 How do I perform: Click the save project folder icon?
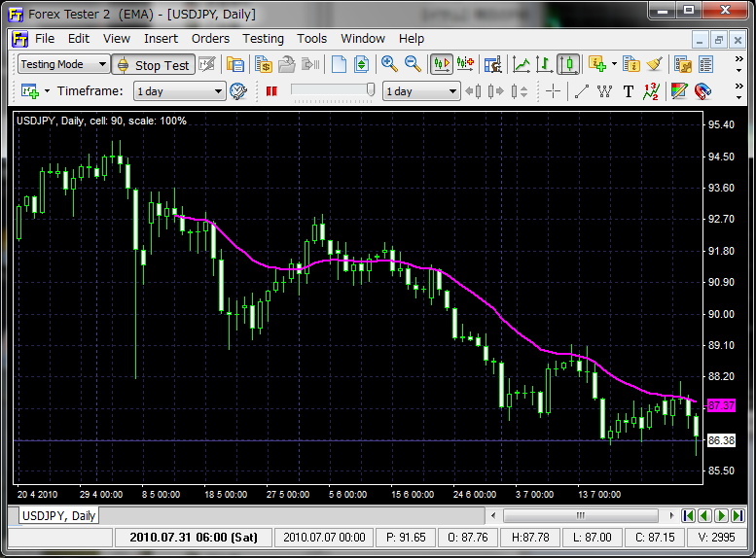click(x=235, y=64)
